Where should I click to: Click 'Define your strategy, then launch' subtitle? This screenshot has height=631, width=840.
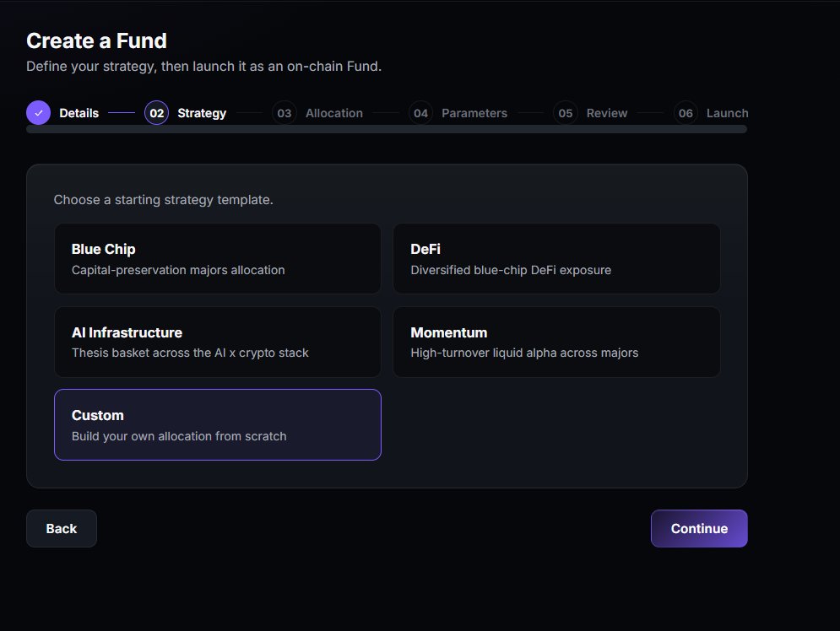pos(203,67)
